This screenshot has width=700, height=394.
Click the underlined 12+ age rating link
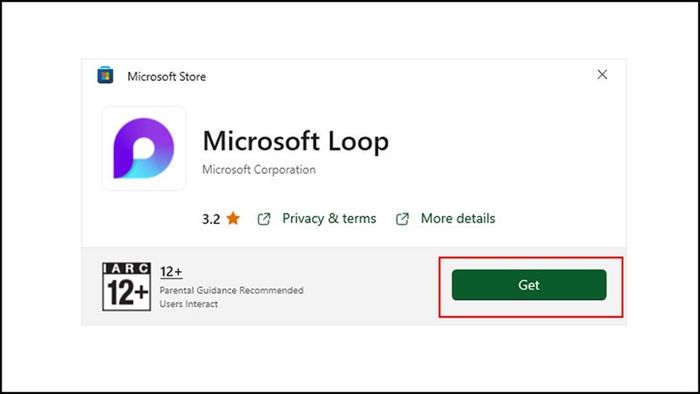(171, 271)
